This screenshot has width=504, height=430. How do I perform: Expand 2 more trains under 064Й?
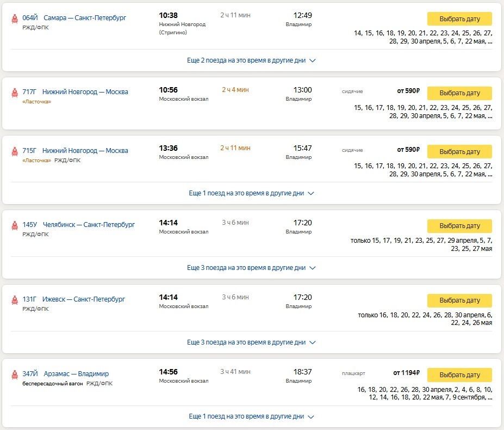(251, 60)
